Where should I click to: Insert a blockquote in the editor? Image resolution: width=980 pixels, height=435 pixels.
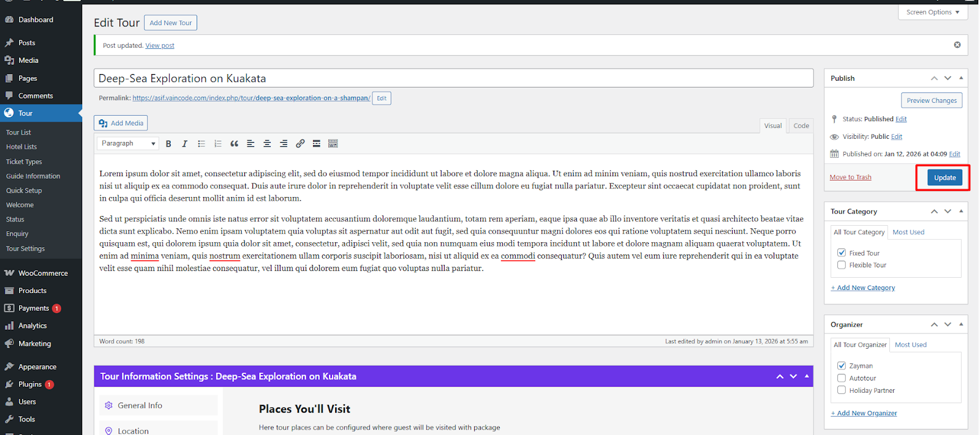[x=234, y=144]
